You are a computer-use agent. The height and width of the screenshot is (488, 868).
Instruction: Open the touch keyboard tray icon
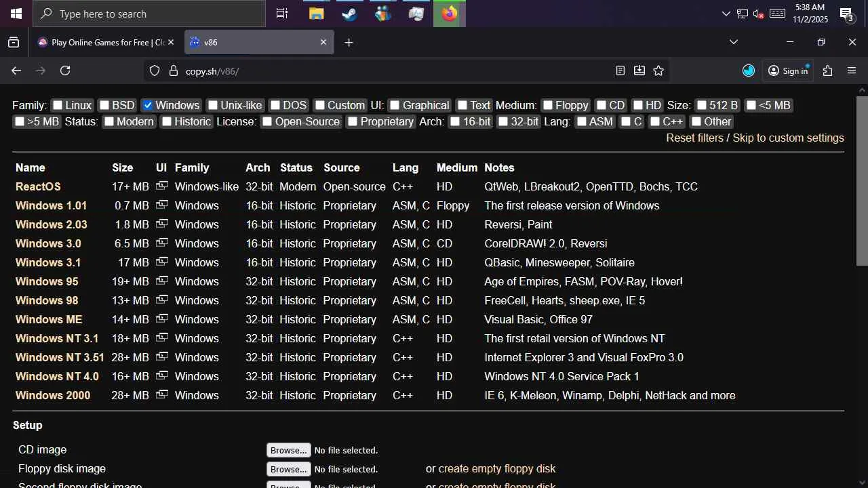click(778, 14)
